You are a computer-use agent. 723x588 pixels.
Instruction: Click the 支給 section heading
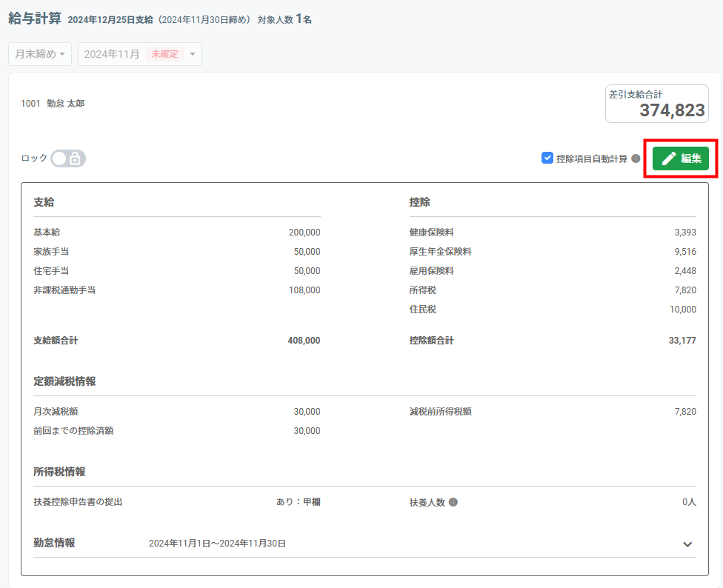pos(44,202)
